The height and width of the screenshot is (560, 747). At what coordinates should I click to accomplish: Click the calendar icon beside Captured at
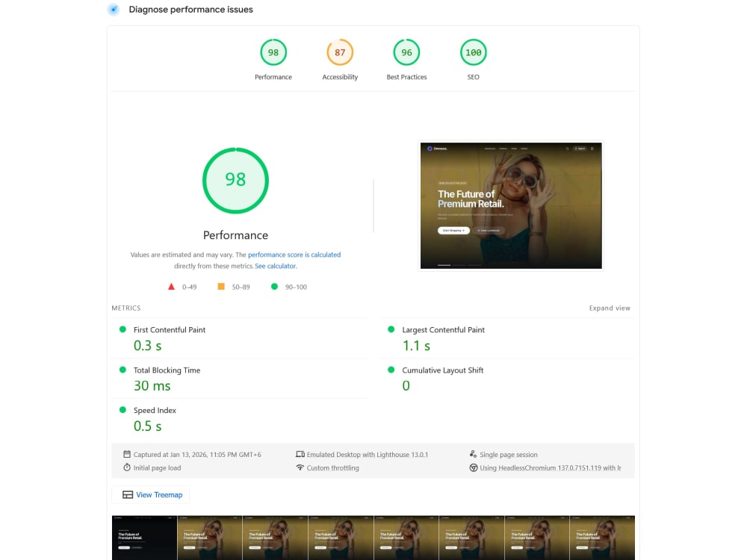click(x=127, y=454)
